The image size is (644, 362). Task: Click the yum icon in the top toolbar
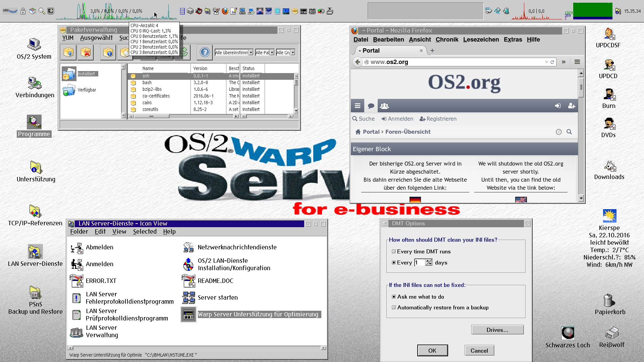(295, 11)
